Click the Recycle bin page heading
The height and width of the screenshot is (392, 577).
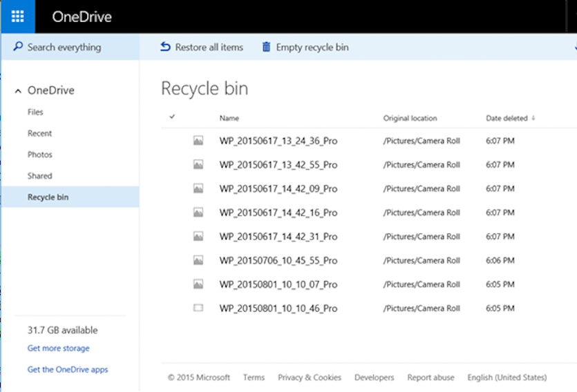(205, 88)
